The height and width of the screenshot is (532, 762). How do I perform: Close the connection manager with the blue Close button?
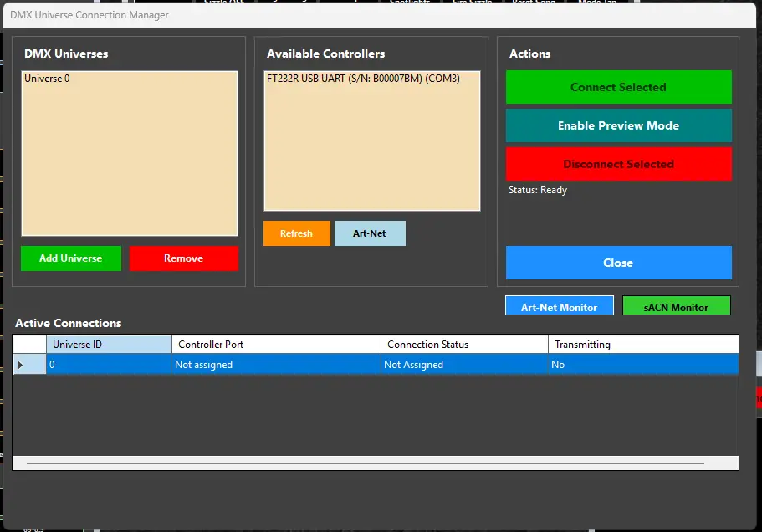618,263
